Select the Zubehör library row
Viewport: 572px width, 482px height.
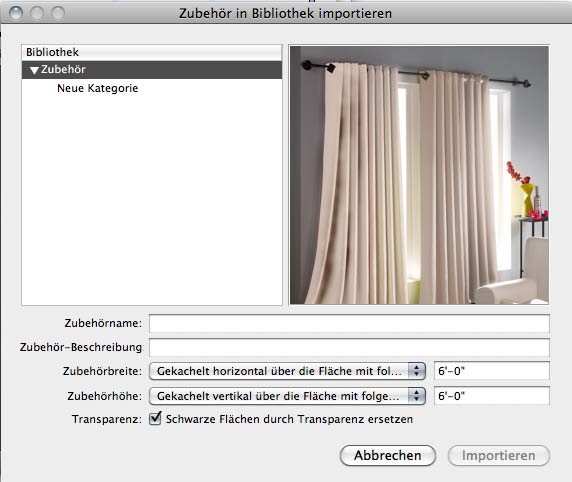click(152, 70)
